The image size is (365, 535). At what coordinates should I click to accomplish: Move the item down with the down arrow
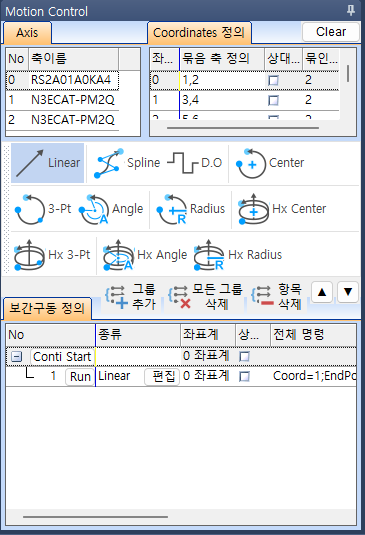tap(348, 292)
